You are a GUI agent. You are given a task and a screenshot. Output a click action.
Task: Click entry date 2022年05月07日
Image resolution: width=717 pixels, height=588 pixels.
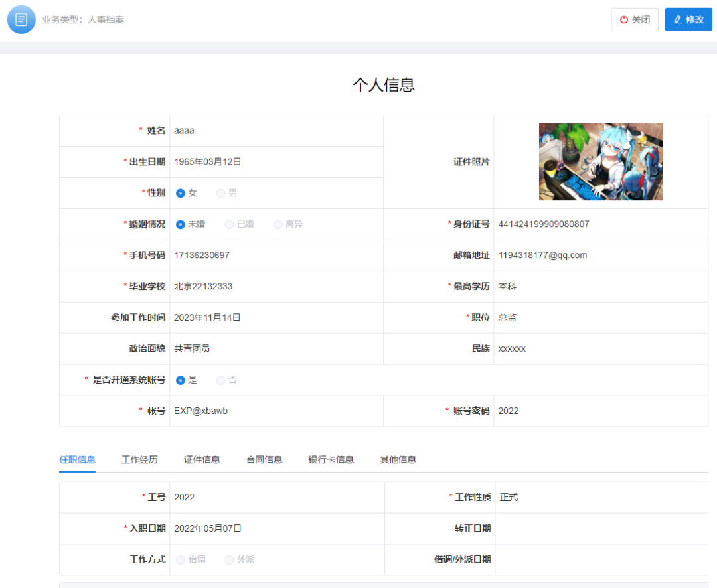[208, 528]
